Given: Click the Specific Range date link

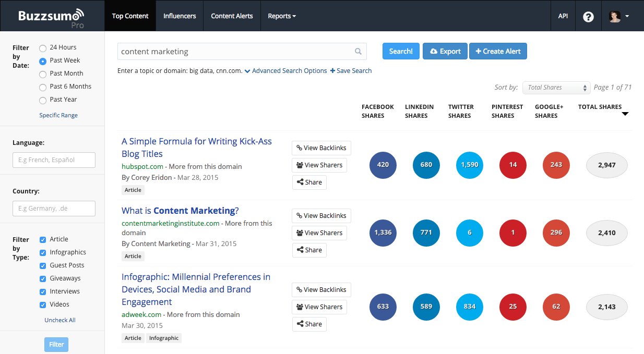Looking at the screenshot, I should 58,115.
